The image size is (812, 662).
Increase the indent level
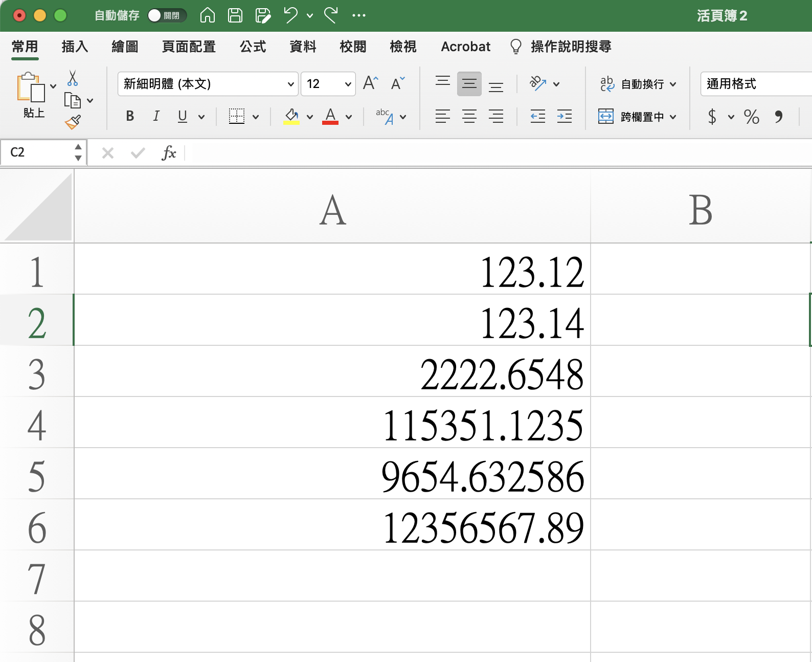point(565,117)
